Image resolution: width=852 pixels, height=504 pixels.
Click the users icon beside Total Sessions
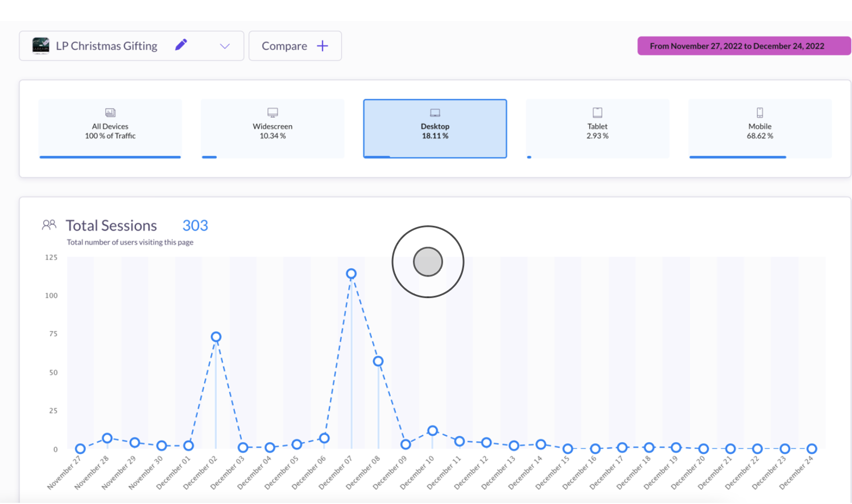(49, 225)
